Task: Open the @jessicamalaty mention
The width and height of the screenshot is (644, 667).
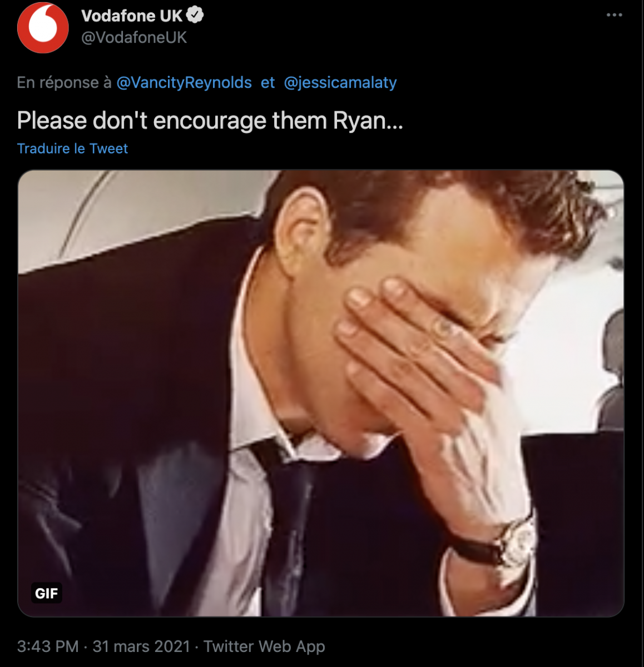Action: [340, 83]
